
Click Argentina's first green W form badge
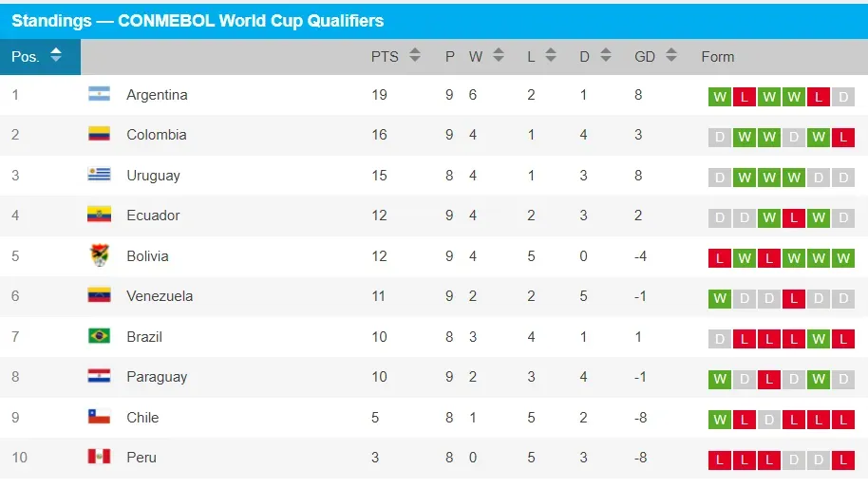pos(720,97)
